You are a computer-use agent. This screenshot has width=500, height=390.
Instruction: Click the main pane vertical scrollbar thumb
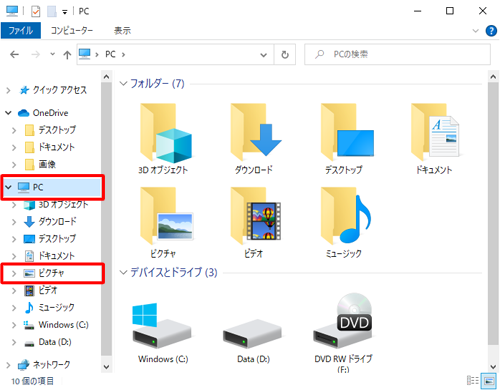click(493, 214)
